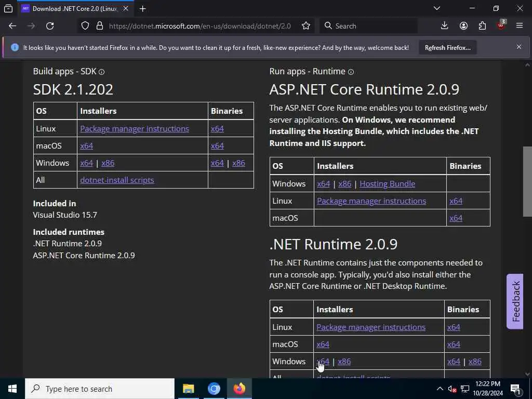532x399 pixels.
Task: Download ASP.NET Core Runtime Windows x64 installer
Action: point(323,183)
